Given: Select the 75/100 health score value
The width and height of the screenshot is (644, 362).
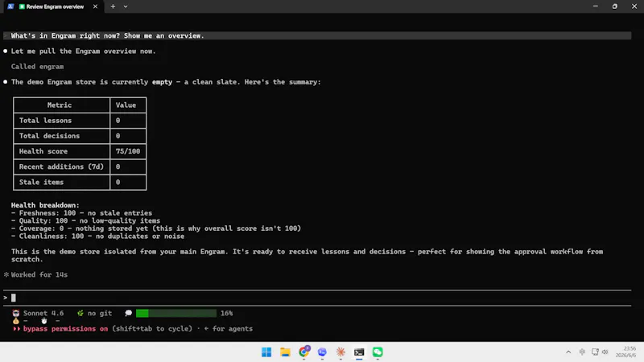Looking at the screenshot, I should (128, 151).
